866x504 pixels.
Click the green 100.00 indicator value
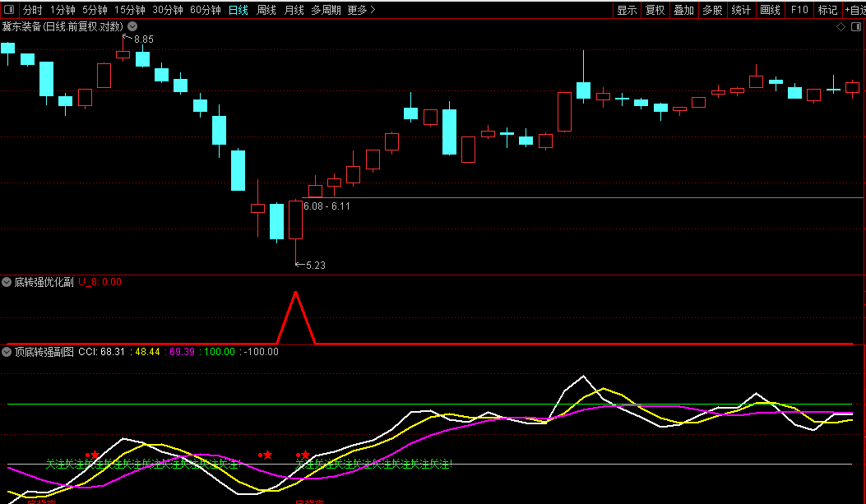tap(220, 352)
